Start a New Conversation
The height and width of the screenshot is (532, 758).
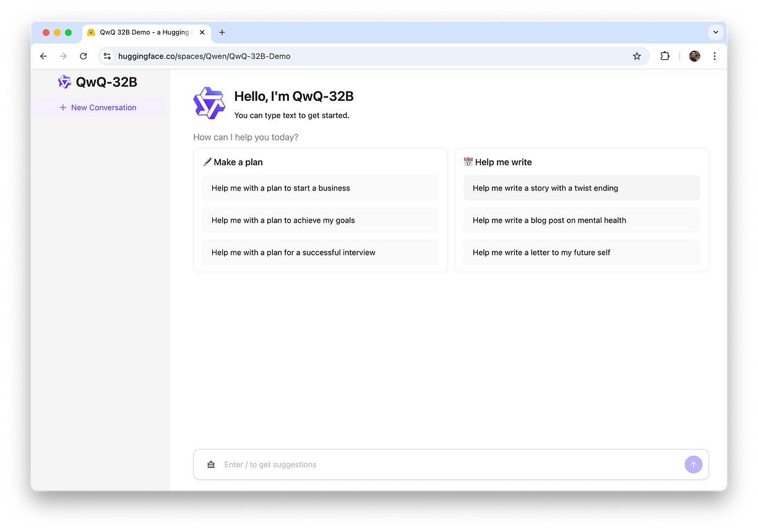pyautogui.click(x=98, y=108)
